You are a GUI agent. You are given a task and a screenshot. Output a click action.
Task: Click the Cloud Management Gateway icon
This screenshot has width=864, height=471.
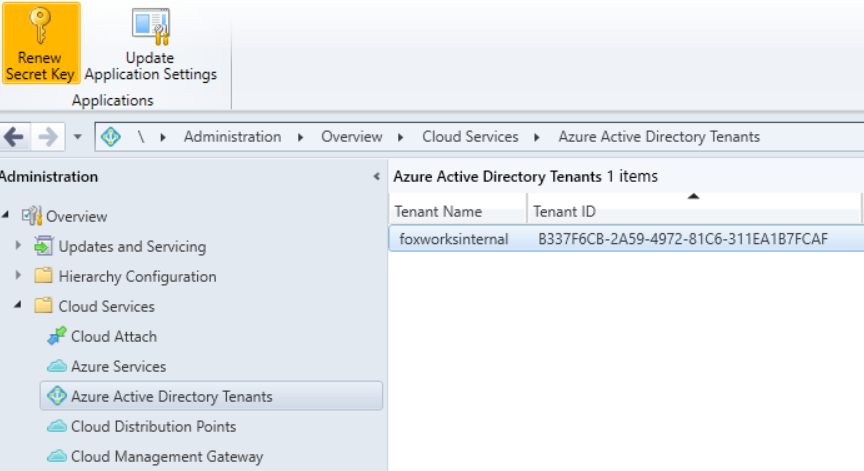click(57, 456)
